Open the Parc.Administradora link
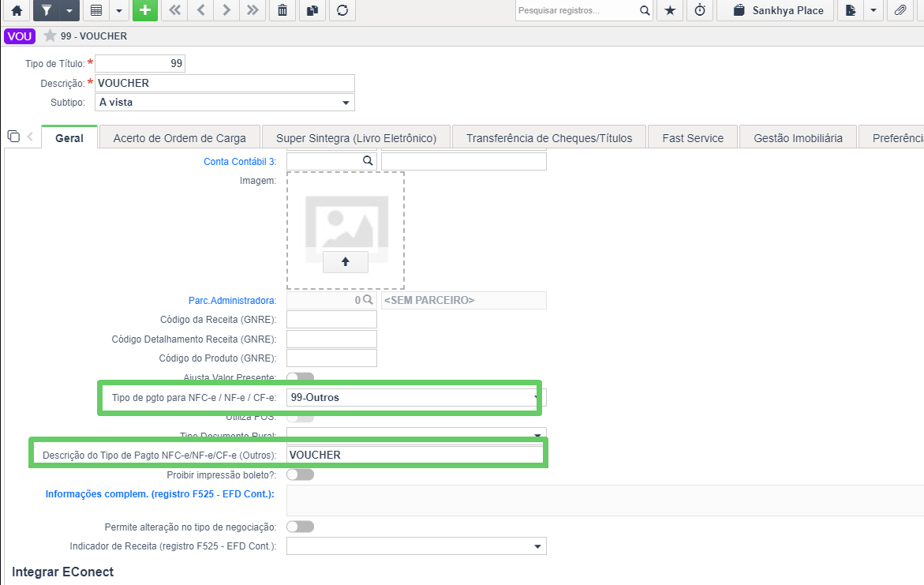Image resolution: width=924 pixels, height=585 pixels. [x=232, y=301]
